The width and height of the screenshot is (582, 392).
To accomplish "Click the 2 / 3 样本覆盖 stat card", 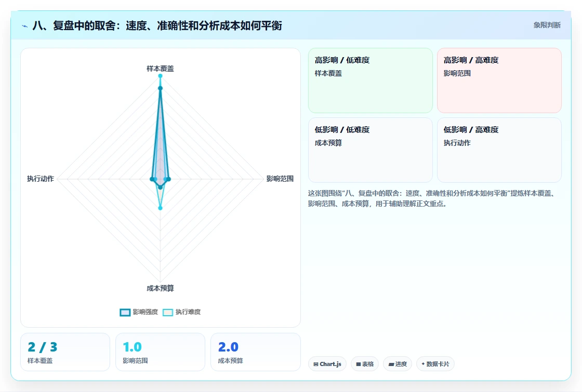I will (65, 352).
